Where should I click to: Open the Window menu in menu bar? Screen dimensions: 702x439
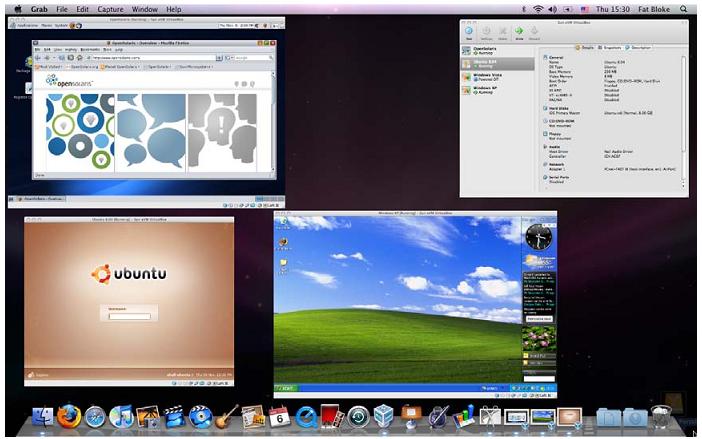(145, 9)
